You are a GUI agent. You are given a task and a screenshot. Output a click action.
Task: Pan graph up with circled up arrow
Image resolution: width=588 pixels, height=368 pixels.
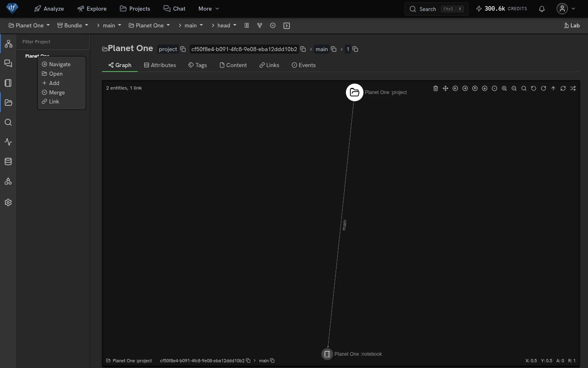(x=475, y=88)
